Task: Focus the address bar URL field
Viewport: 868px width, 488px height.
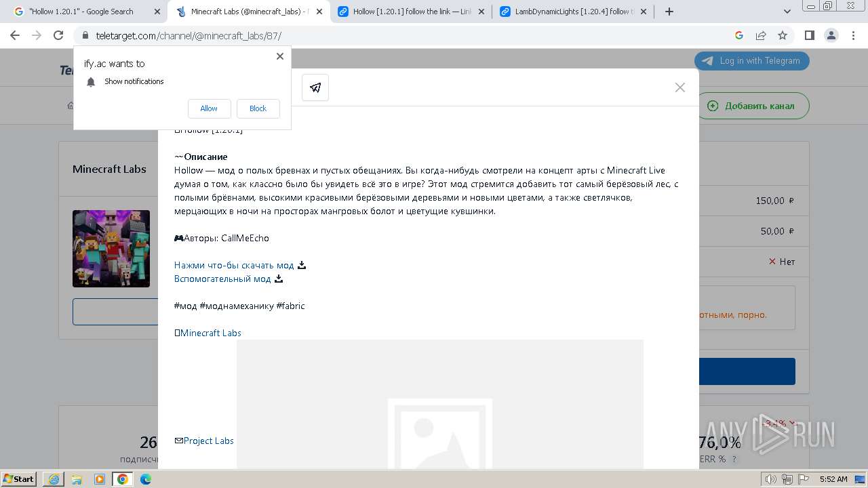Action: (x=407, y=36)
